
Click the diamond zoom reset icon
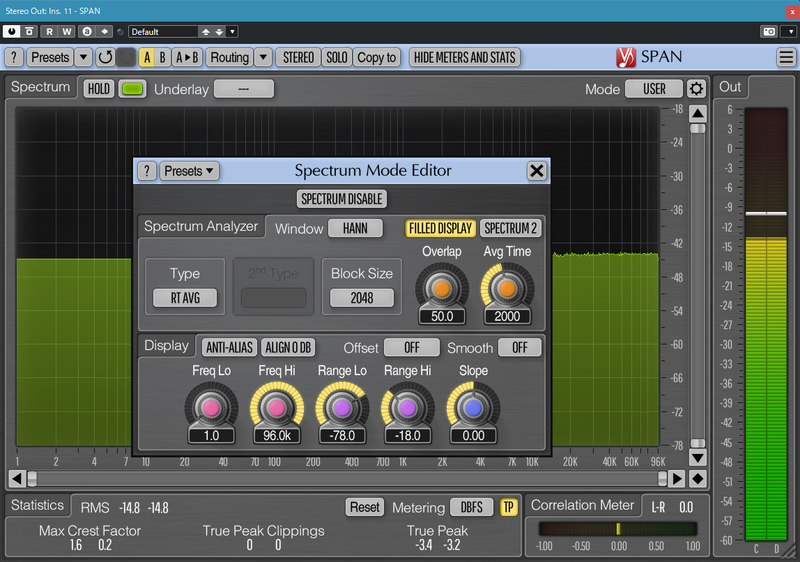click(698, 479)
